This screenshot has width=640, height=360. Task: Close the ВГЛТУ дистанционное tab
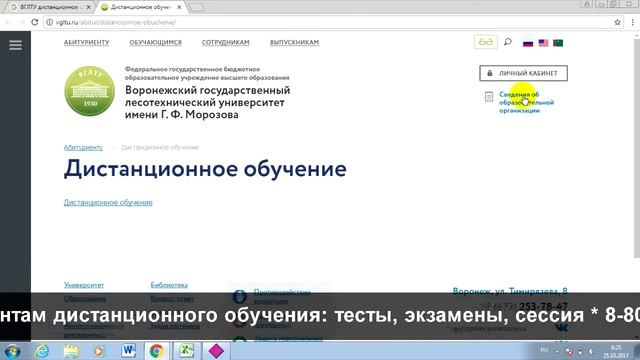coord(89,7)
